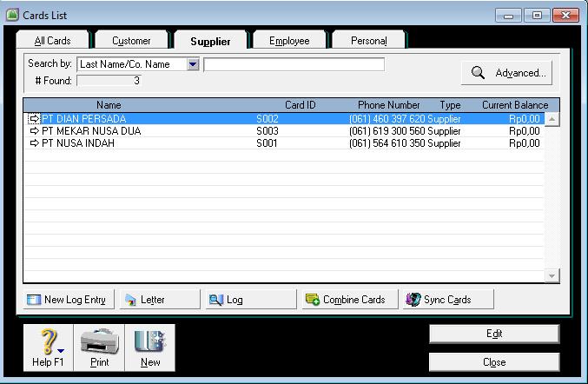Click Combine Cards button

350,299
